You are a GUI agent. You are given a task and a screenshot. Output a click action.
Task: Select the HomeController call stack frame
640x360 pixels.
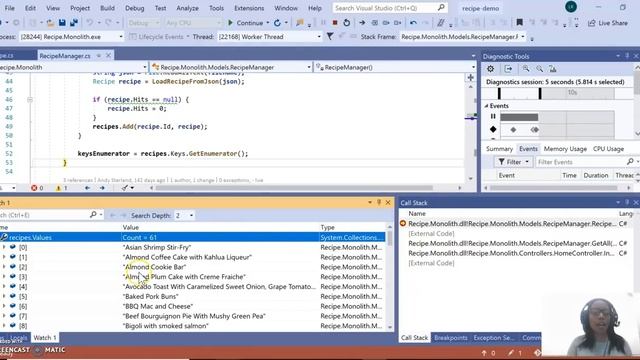tap(512, 253)
